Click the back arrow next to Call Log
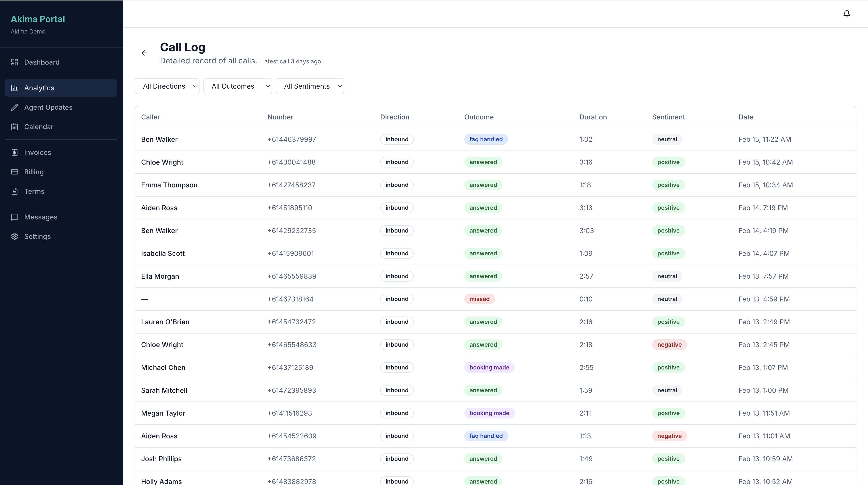The image size is (868, 485). click(x=145, y=53)
